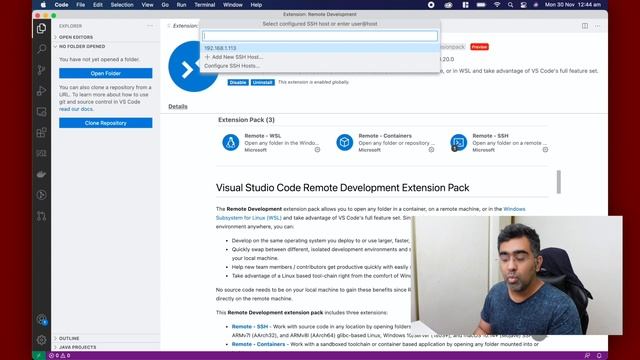Click the Remote - SSH extension icon

458,142
